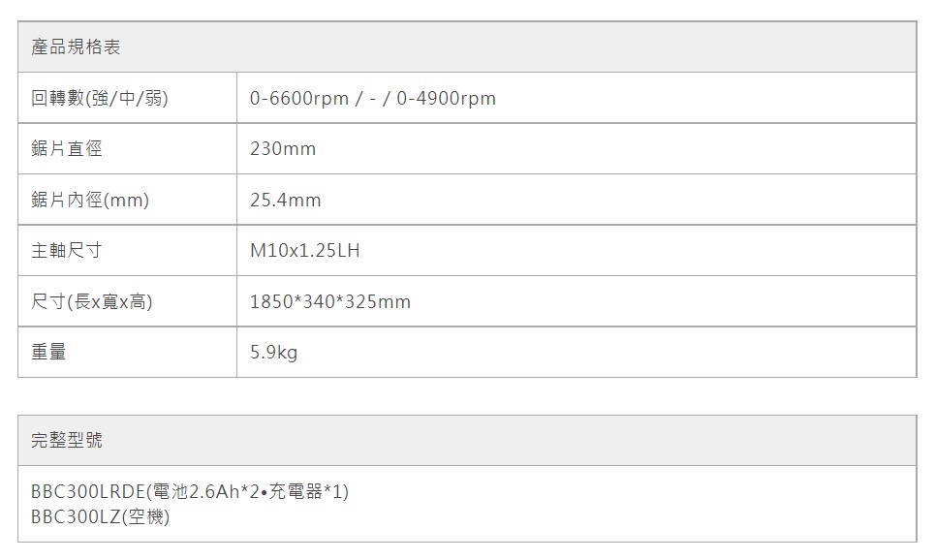The height and width of the screenshot is (560, 935).
Task: Select the 鋸片直徑 label cell
Action: tap(66, 149)
